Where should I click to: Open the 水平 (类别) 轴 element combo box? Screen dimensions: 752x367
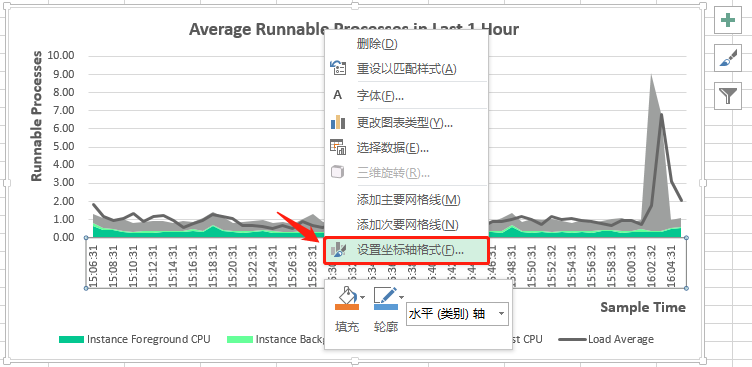tap(457, 314)
